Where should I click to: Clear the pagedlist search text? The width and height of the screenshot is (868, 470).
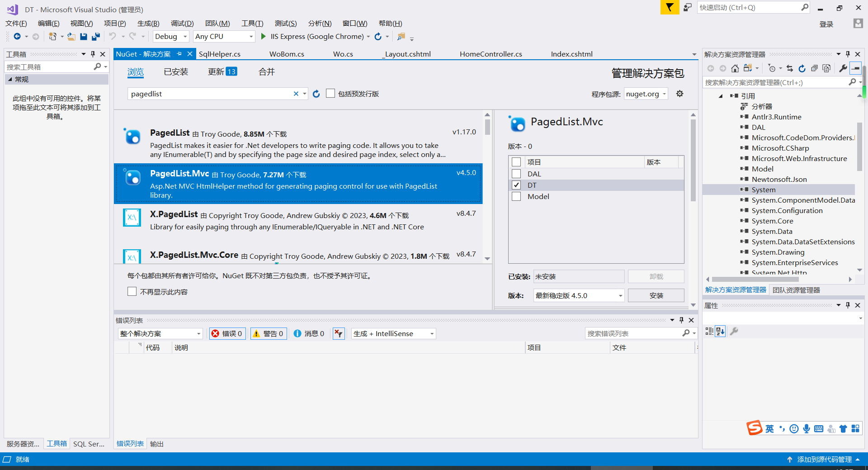[x=296, y=94]
